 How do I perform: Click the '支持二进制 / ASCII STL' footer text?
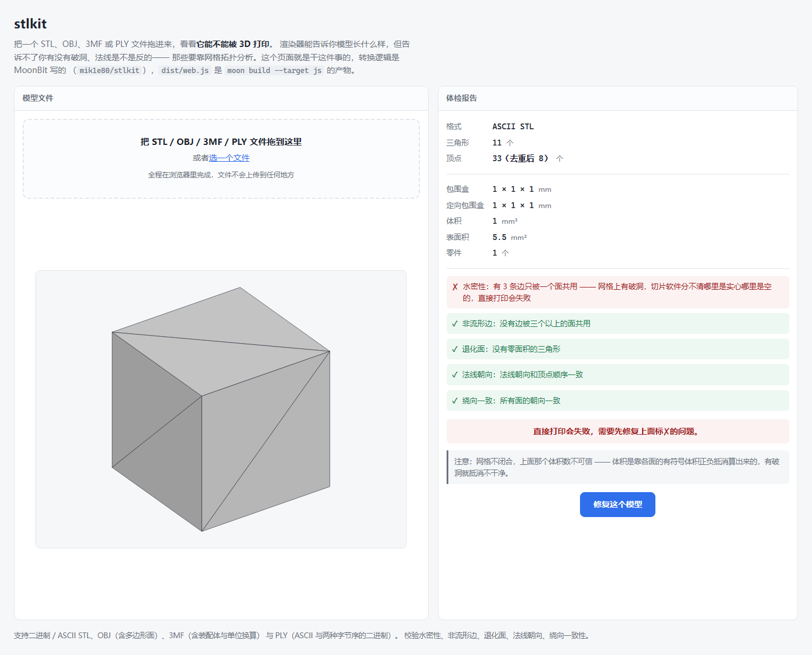303,635
